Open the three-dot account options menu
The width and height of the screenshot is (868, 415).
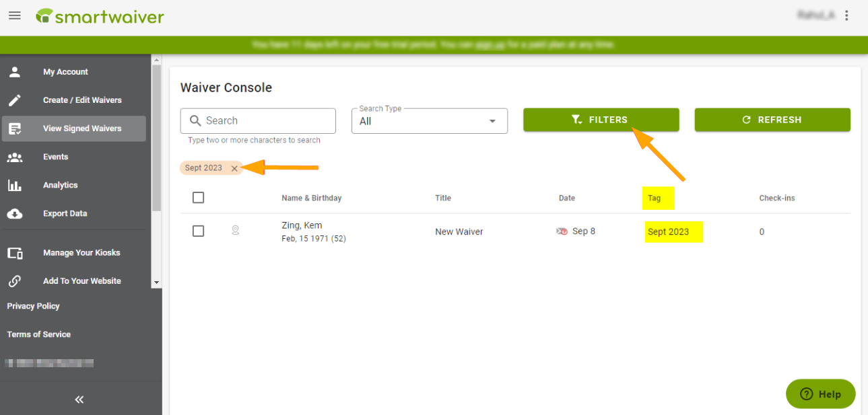pyautogui.click(x=846, y=15)
